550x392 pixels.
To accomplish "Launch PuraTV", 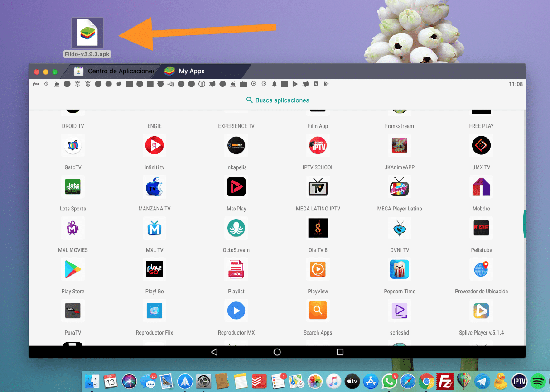I will tap(72, 311).
